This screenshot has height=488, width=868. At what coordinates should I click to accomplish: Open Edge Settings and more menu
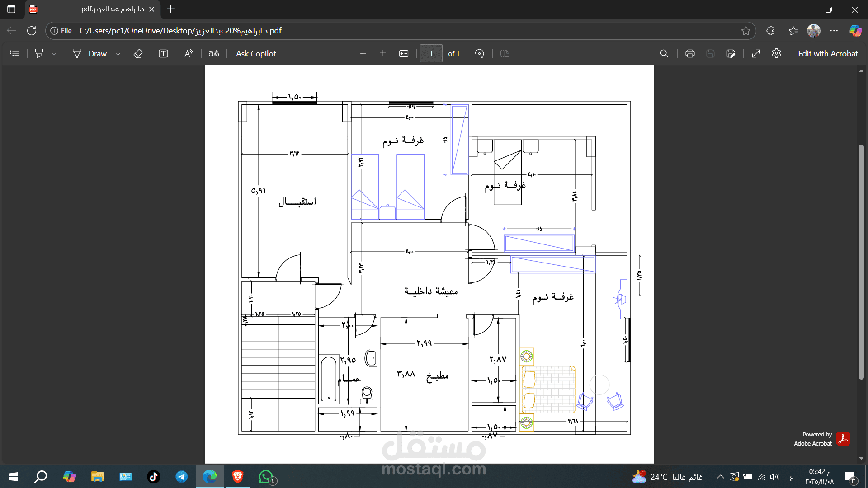[x=834, y=31]
